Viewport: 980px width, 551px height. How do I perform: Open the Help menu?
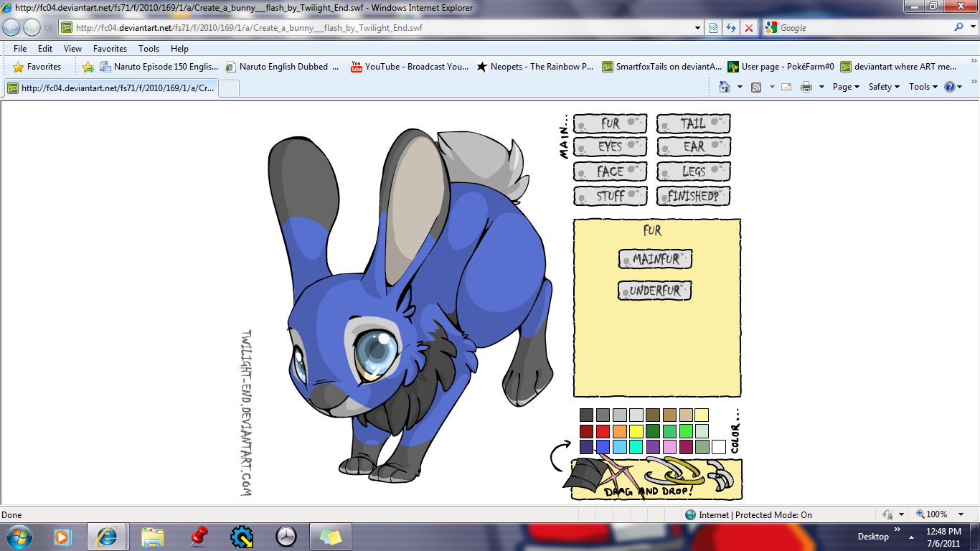(x=179, y=49)
